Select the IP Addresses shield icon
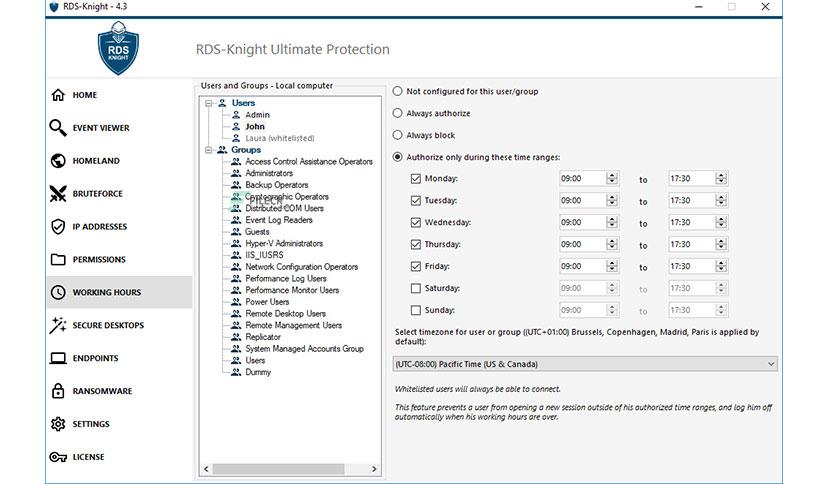Screen dimensions: 836x484 [x=58, y=227]
